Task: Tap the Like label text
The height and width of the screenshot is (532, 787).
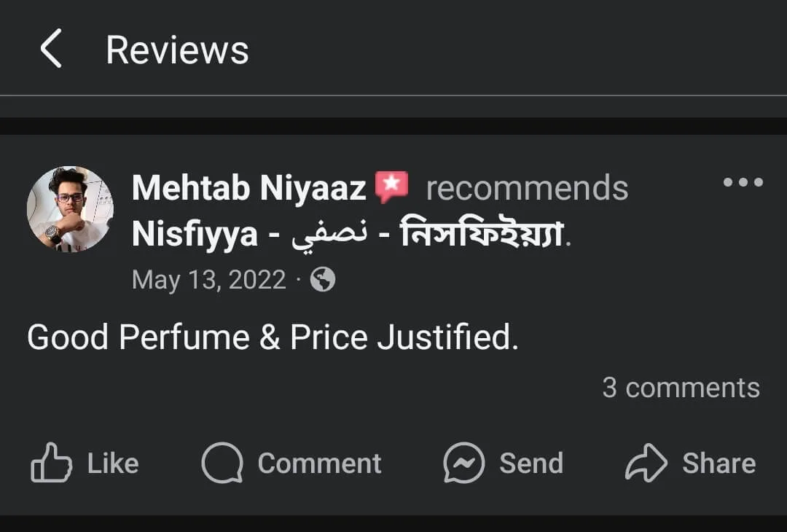Action: point(113,463)
